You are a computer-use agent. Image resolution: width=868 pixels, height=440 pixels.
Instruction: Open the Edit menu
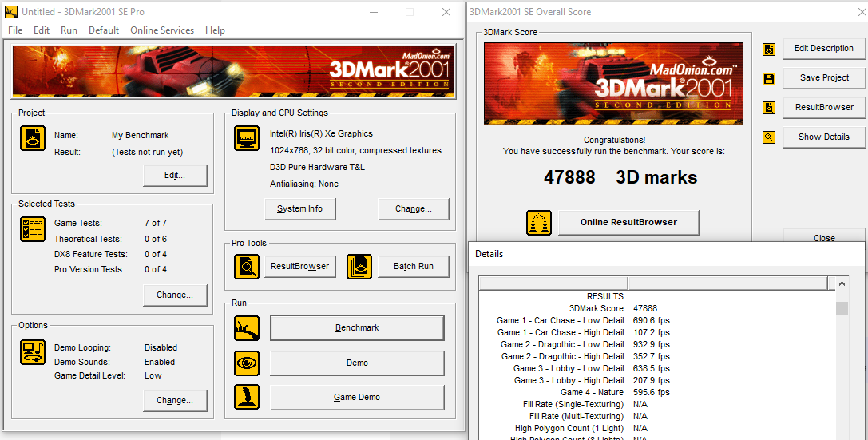click(x=42, y=30)
